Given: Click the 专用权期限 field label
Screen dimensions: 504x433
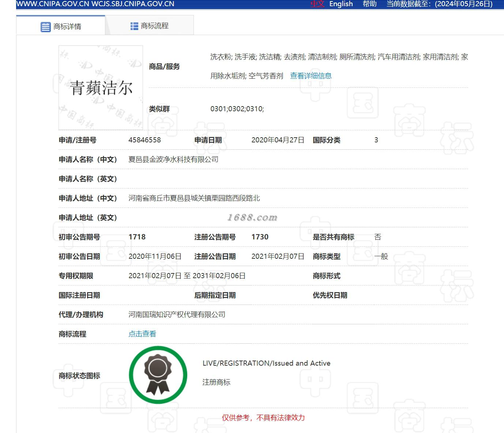Looking at the screenshot, I should pos(76,276).
